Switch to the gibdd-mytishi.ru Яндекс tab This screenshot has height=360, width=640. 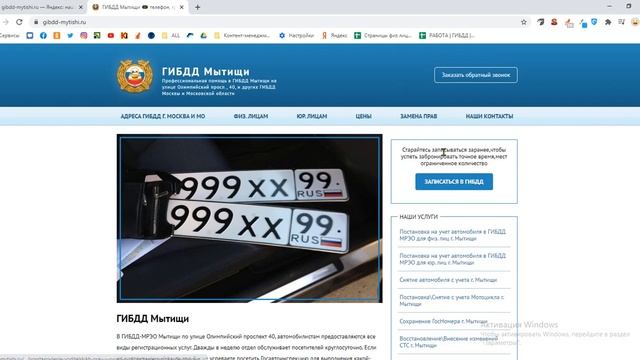point(40,7)
